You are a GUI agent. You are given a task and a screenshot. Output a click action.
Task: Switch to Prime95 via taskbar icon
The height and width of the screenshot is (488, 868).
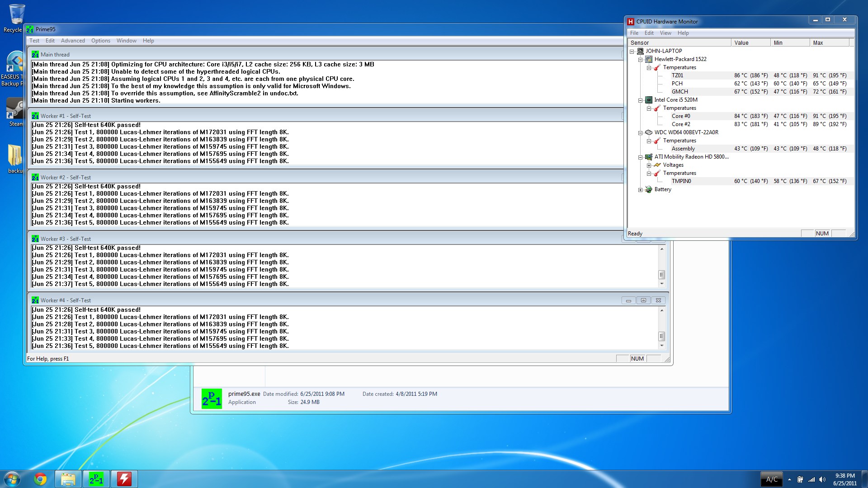[x=96, y=479]
